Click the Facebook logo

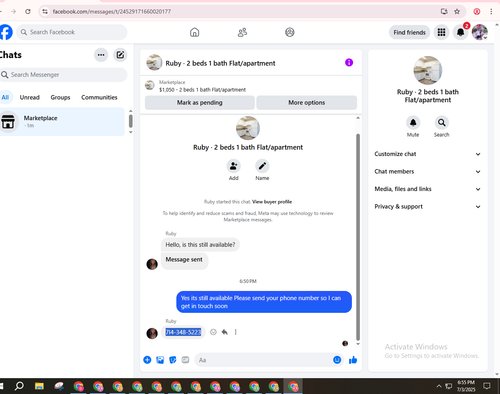tap(6, 32)
